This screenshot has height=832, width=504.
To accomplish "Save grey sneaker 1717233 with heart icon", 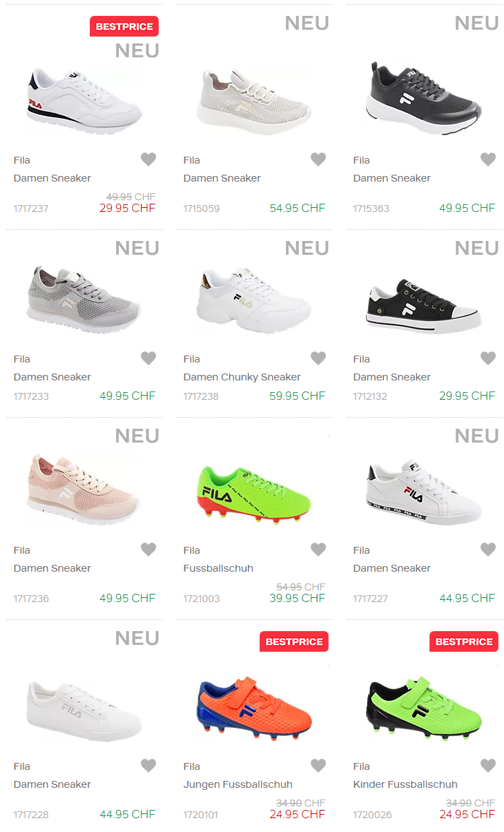I will 148,358.
